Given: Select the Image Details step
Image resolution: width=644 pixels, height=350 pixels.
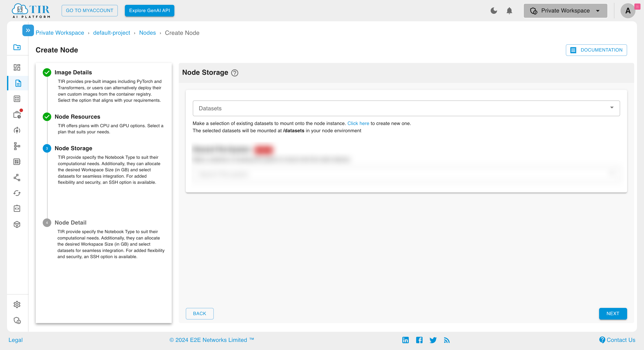Looking at the screenshot, I should pyautogui.click(x=73, y=72).
